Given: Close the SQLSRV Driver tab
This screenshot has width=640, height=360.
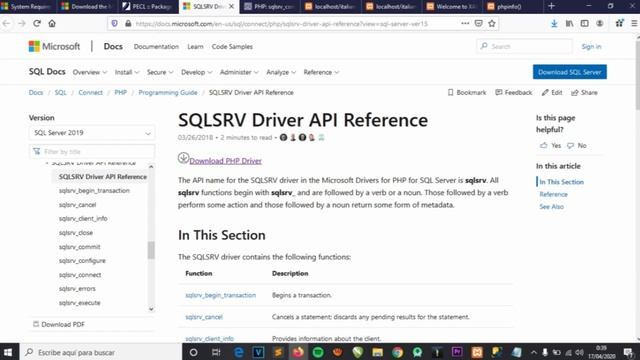Looking at the screenshot, I should tap(231, 7).
